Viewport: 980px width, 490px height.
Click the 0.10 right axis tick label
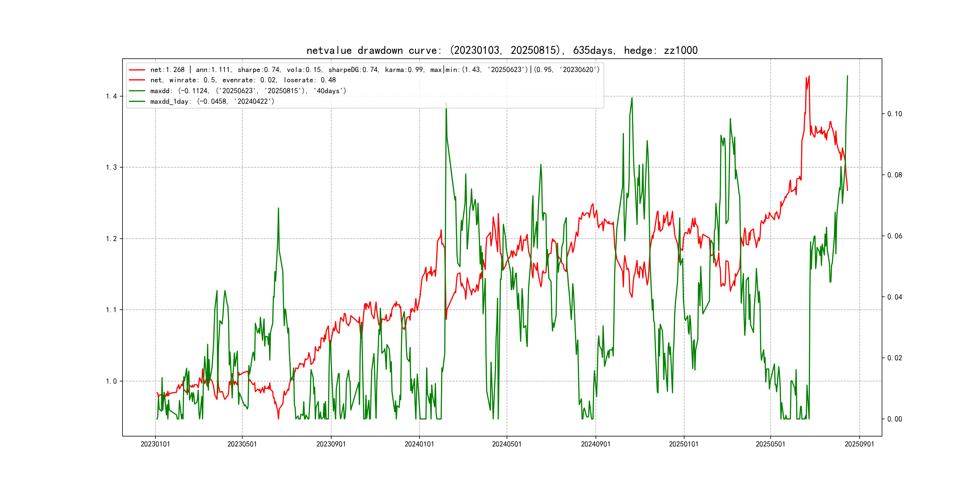[x=894, y=114]
